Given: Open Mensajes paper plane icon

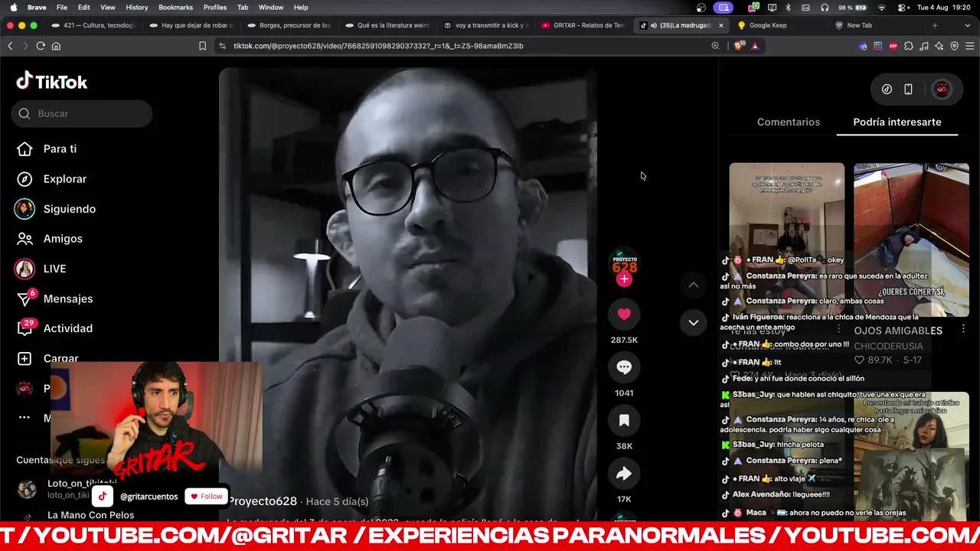Looking at the screenshot, I should (x=24, y=298).
